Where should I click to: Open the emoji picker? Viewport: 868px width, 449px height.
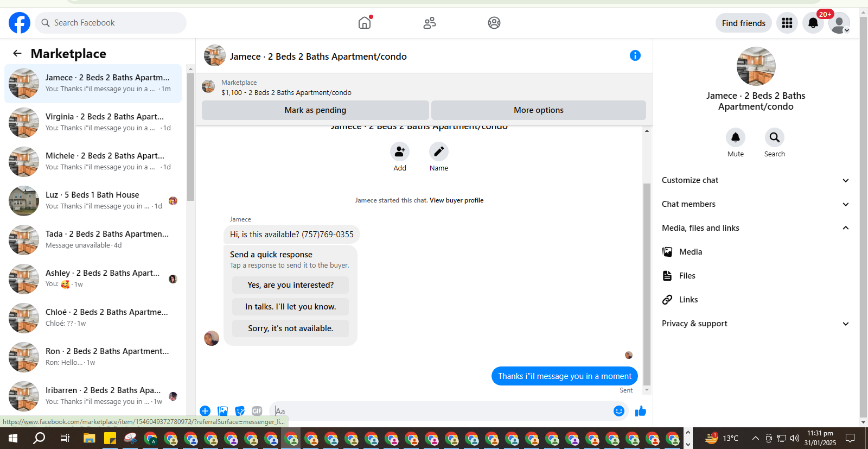click(x=619, y=411)
